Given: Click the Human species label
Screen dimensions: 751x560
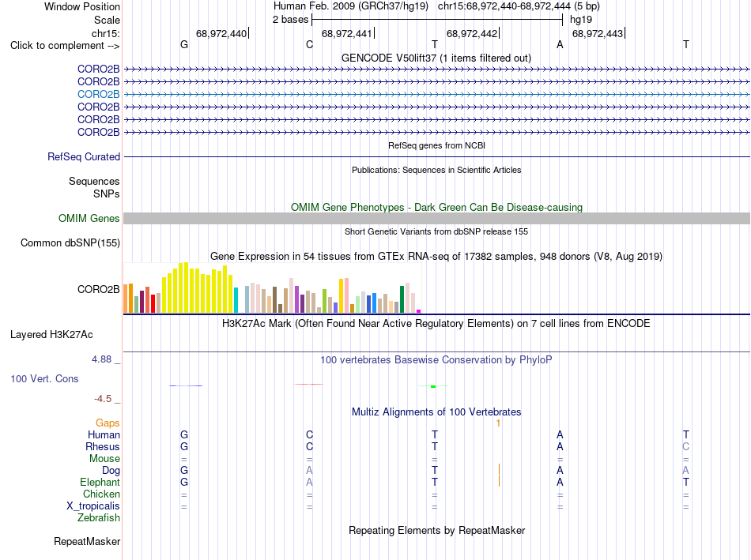Looking at the screenshot, I should tap(104, 434).
